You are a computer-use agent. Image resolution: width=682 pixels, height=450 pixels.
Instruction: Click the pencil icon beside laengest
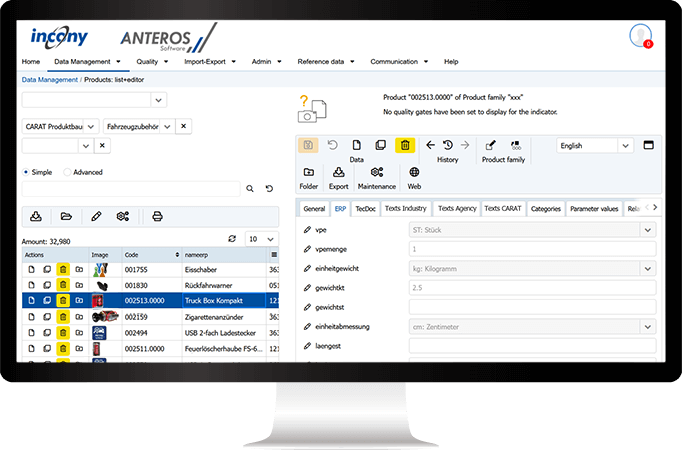tap(307, 346)
